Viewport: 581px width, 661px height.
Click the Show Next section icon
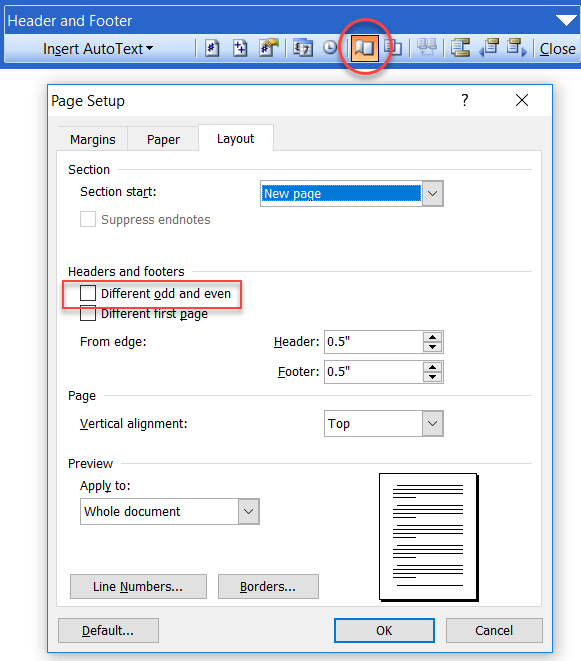click(x=517, y=48)
